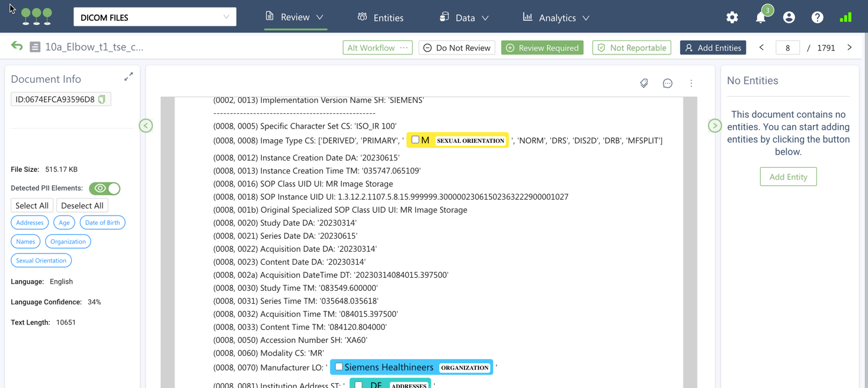The height and width of the screenshot is (388, 868).
Task: Open the user account profile icon
Action: [x=789, y=18]
